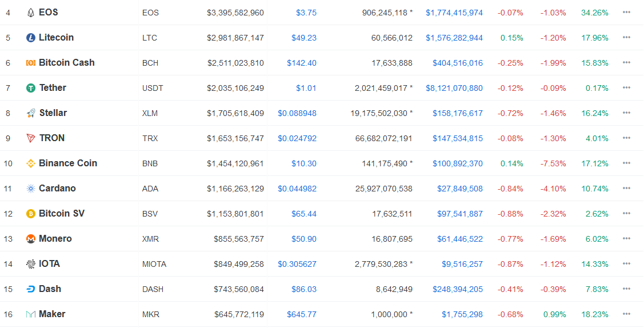Click the MIOTA ticker symbol

[x=154, y=265]
